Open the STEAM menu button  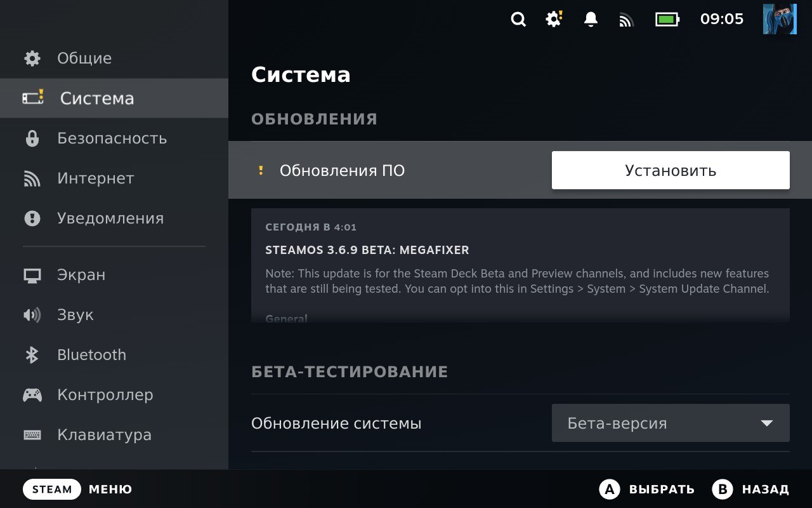52,489
